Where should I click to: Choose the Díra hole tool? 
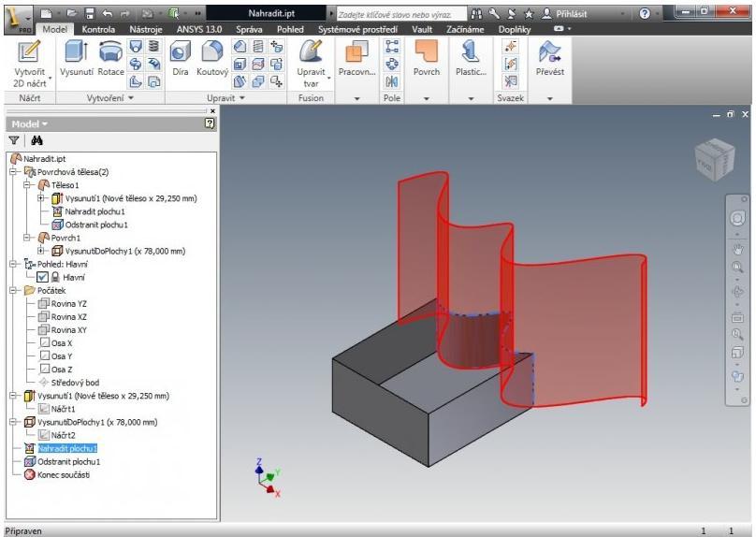(x=180, y=59)
